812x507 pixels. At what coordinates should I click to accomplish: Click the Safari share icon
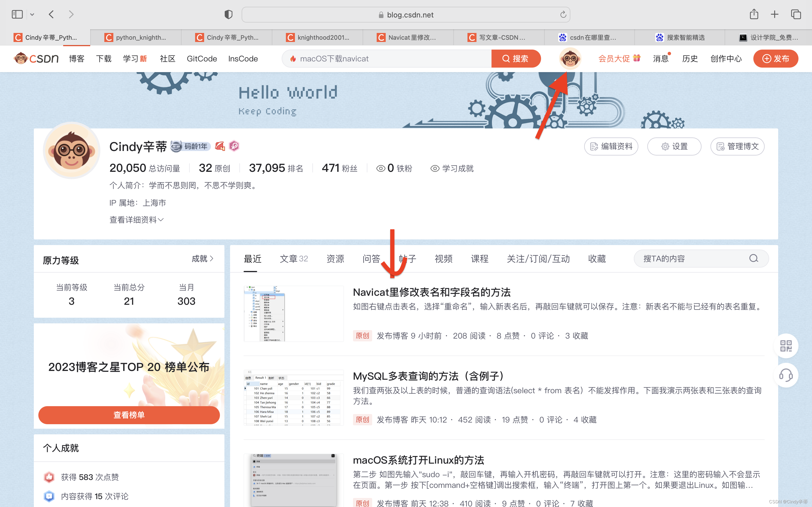point(754,14)
